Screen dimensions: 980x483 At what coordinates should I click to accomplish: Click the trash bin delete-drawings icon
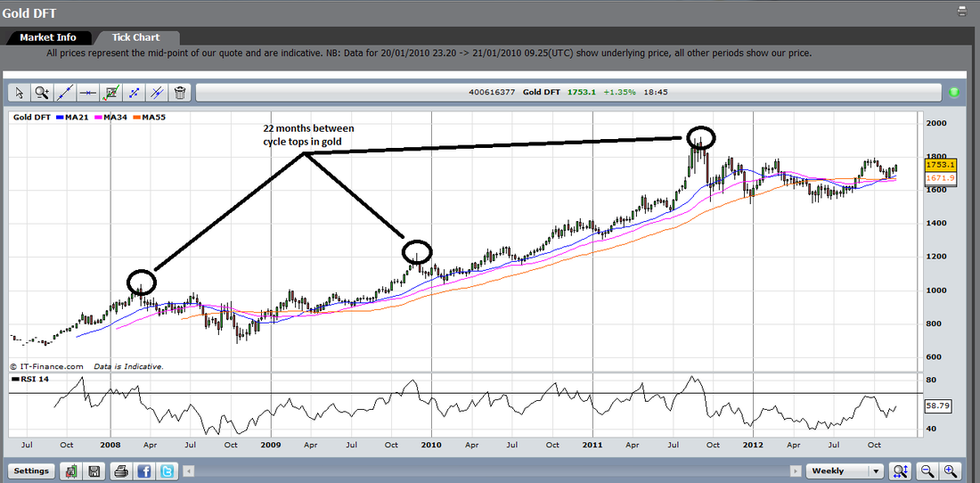pos(180,93)
